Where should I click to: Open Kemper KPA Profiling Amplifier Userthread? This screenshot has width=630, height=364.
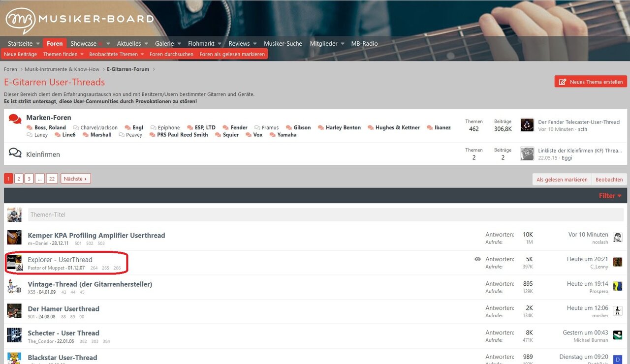click(96, 235)
